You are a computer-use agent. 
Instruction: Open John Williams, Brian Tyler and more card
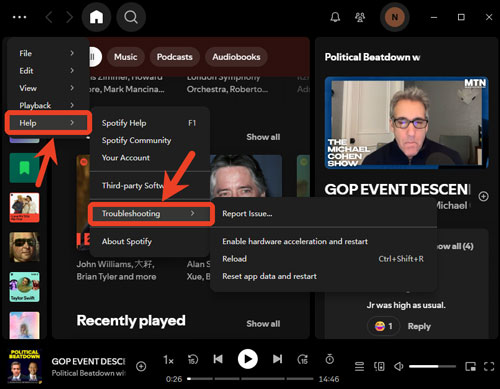(x=116, y=270)
